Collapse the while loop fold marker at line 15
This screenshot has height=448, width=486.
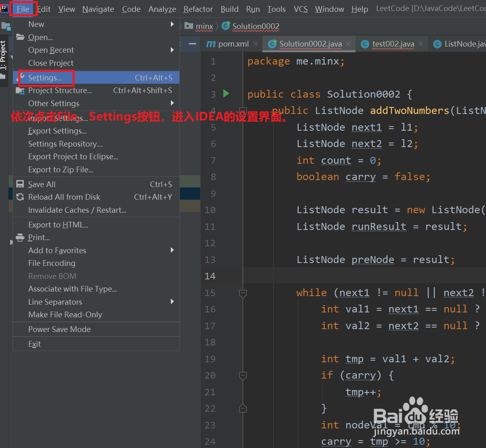click(x=243, y=293)
